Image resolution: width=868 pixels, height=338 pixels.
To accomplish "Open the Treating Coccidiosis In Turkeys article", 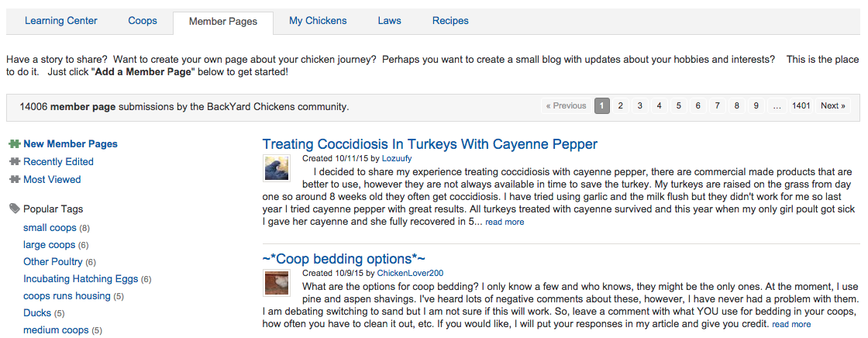I will (x=429, y=144).
